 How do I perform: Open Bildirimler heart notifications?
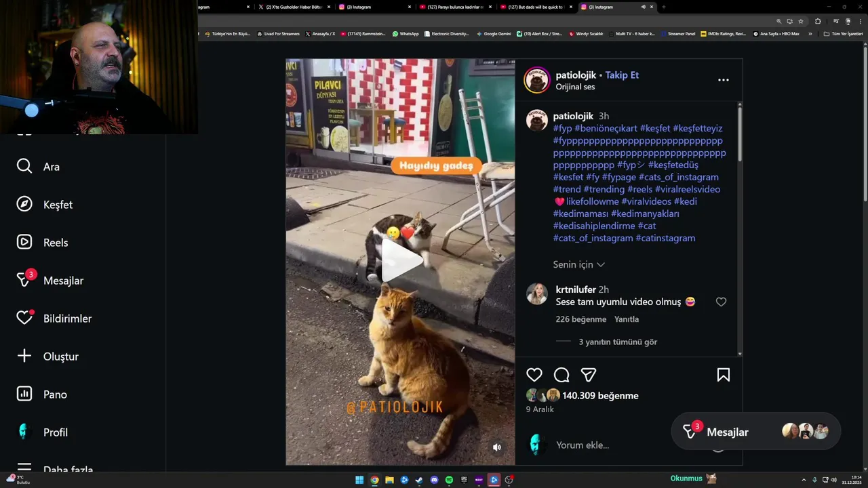(x=54, y=319)
